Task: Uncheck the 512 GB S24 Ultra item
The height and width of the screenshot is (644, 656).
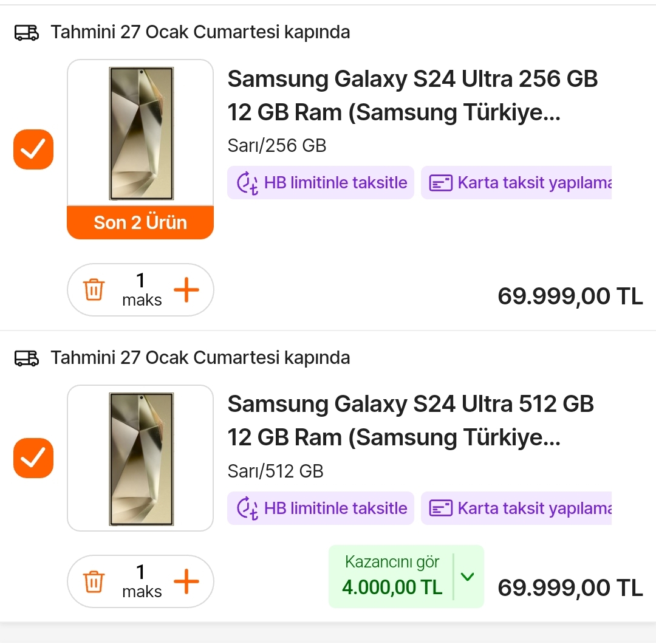Action: (x=33, y=457)
